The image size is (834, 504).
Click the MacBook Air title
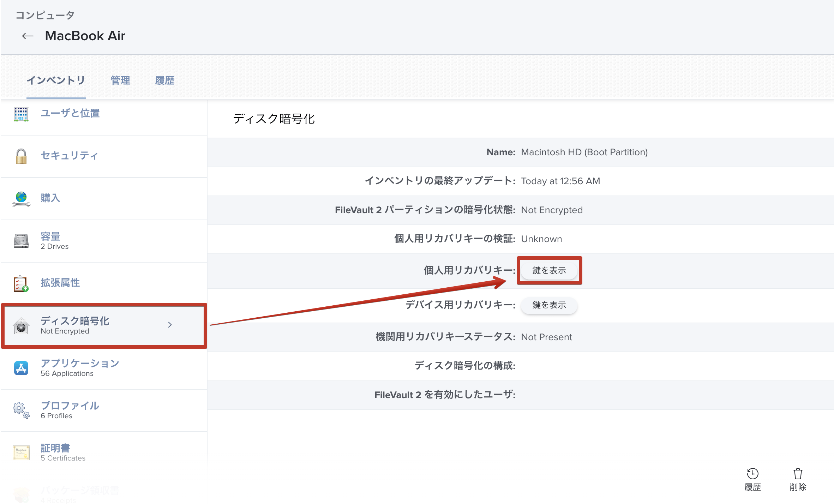click(x=85, y=36)
